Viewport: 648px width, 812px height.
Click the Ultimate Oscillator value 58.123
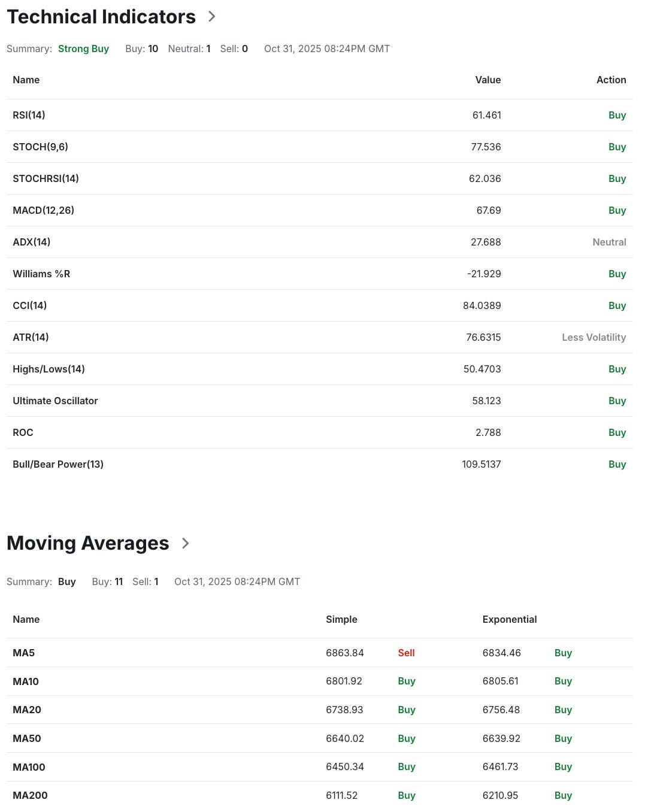(x=486, y=401)
